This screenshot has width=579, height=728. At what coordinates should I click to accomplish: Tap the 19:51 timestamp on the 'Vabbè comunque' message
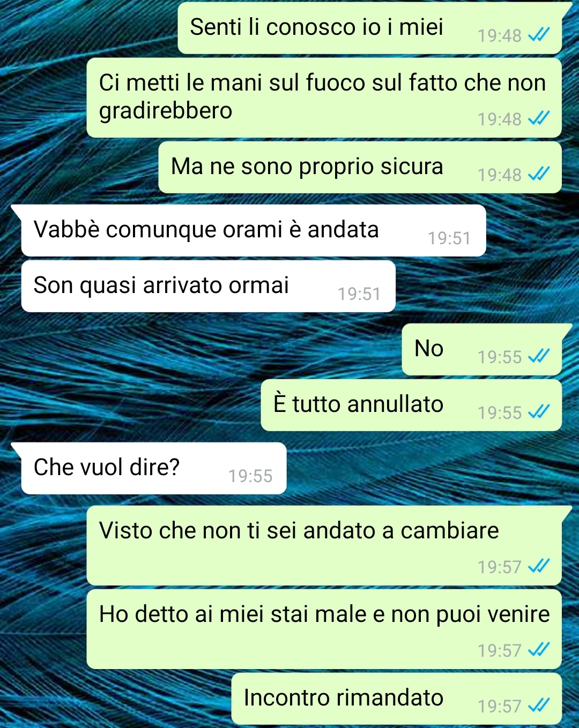(x=449, y=238)
